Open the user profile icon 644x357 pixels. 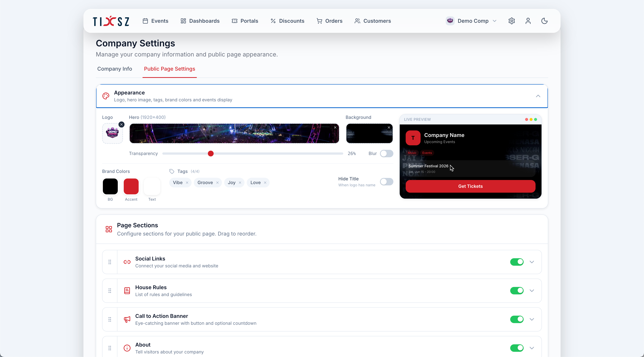[528, 21]
